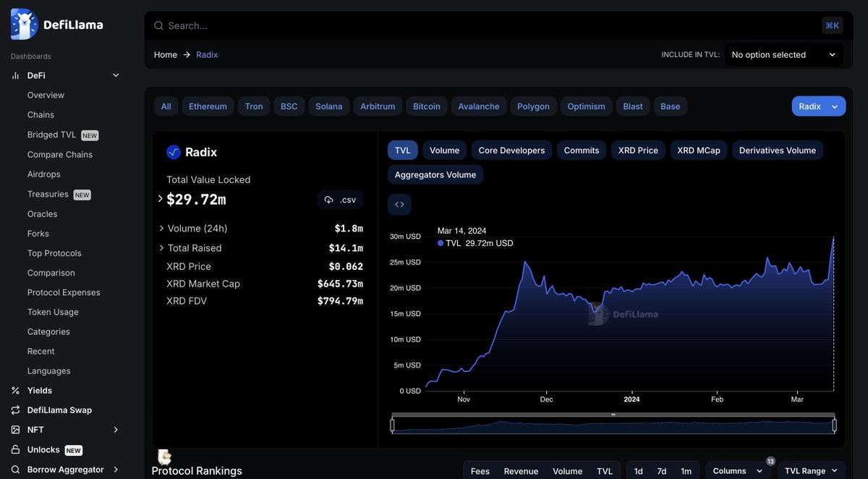868x479 pixels.
Task: Select the Optimism chain tab
Action: 586,106
